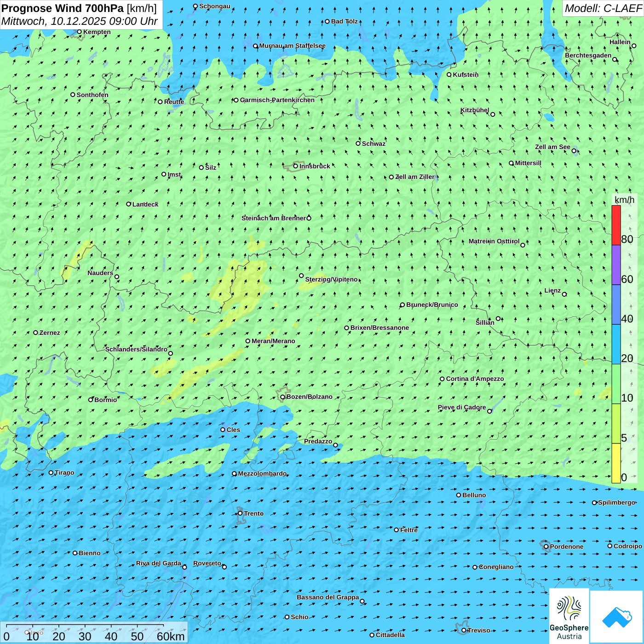Click the Modell: C-LAEF label
Viewport: 644px width, 644px height.
tap(603, 8)
